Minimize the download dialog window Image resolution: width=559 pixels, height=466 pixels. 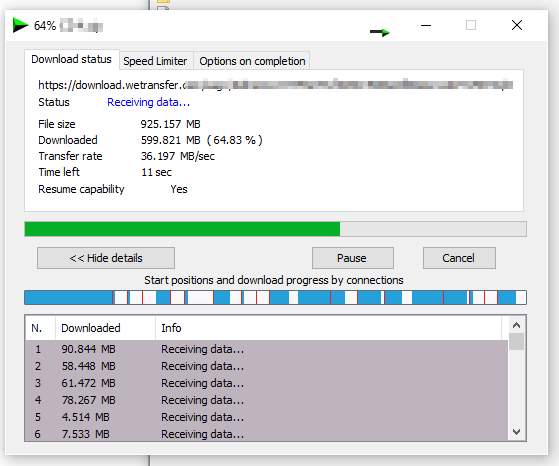pos(426,25)
